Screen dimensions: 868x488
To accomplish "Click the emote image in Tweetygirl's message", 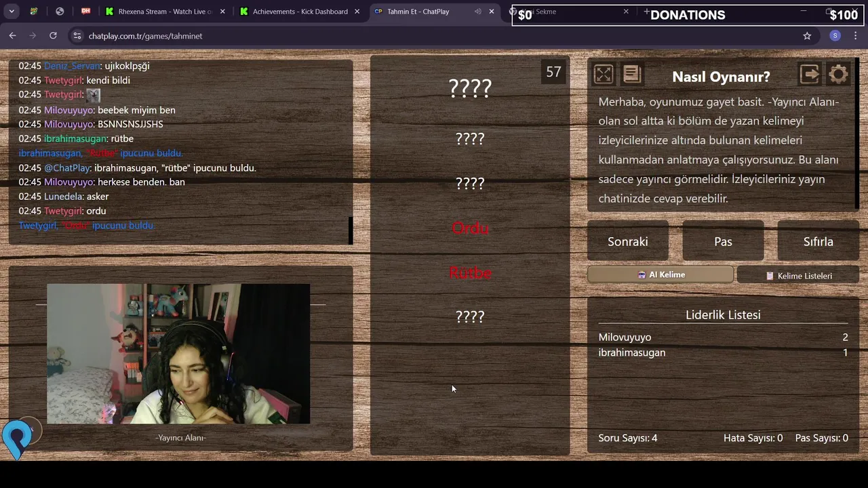I will point(93,95).
